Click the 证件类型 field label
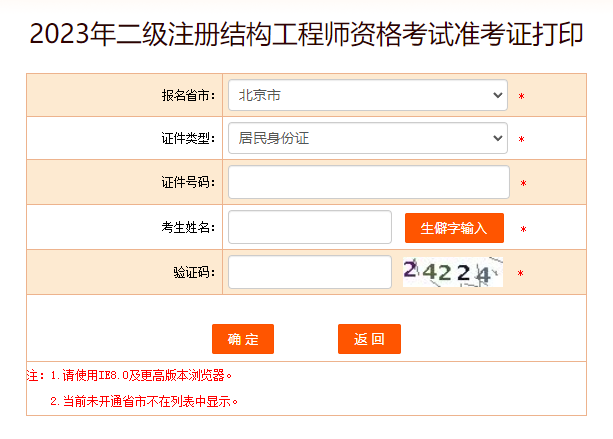 click(x=188, y=139)
